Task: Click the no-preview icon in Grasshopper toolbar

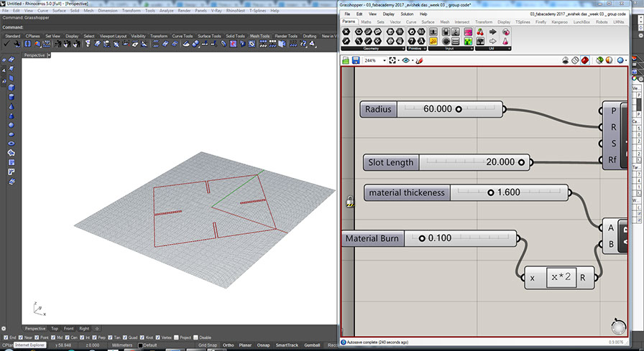Action: coord(566,60)
